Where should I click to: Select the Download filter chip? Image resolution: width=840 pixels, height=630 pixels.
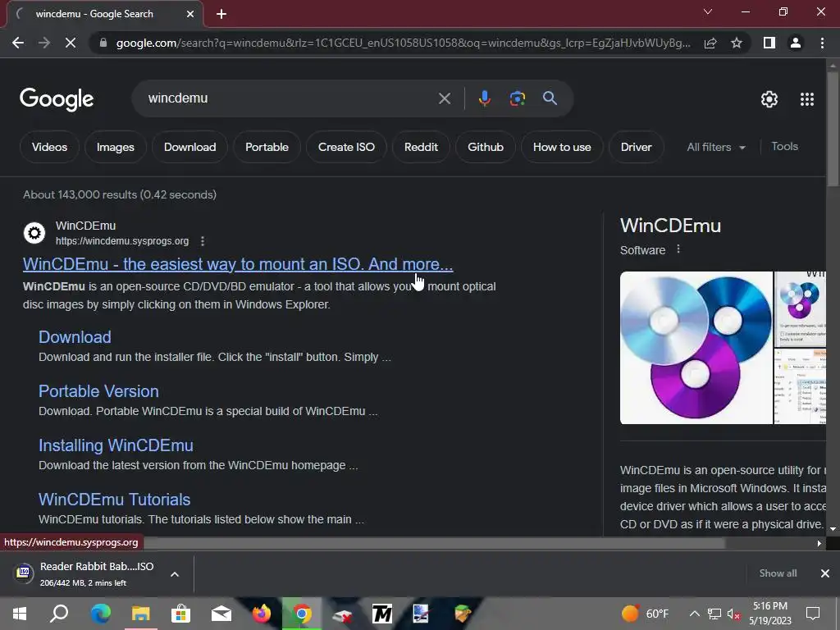[x=189, y=147]
